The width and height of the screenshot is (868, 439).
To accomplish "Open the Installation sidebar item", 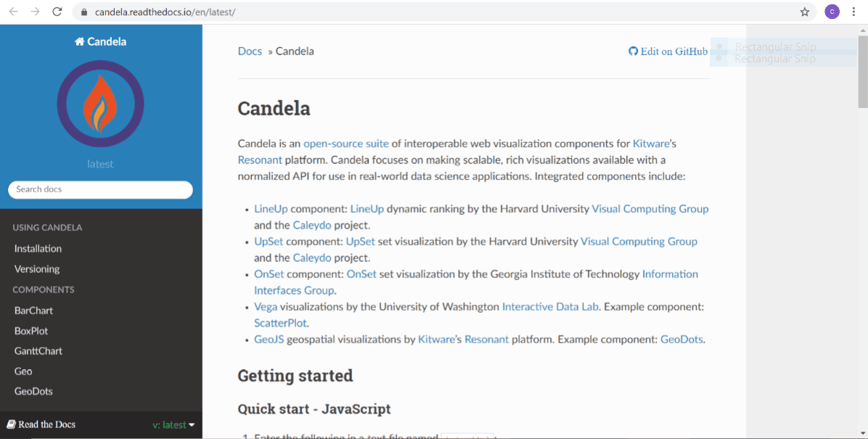I will [x=38, y=248].
